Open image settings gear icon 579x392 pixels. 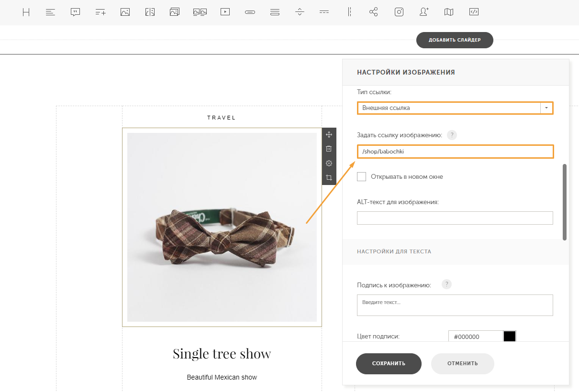click(329, 163)
